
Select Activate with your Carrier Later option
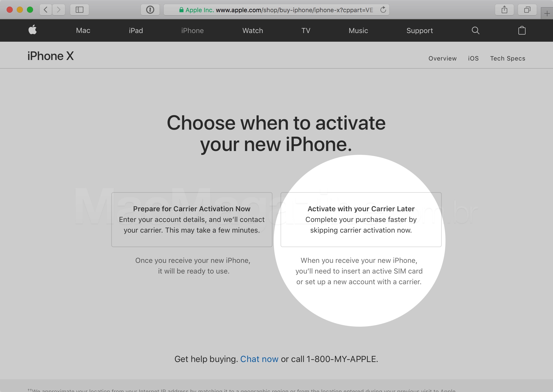pos(361,219)
